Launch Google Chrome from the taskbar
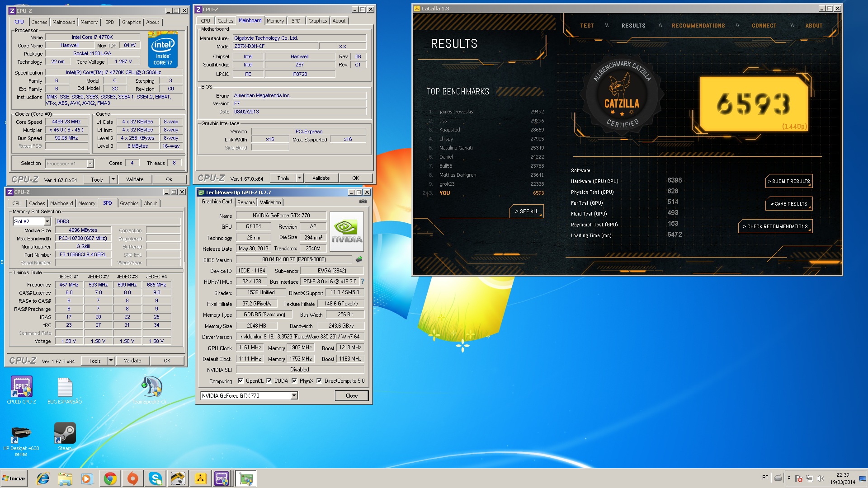 coord(110,479)
